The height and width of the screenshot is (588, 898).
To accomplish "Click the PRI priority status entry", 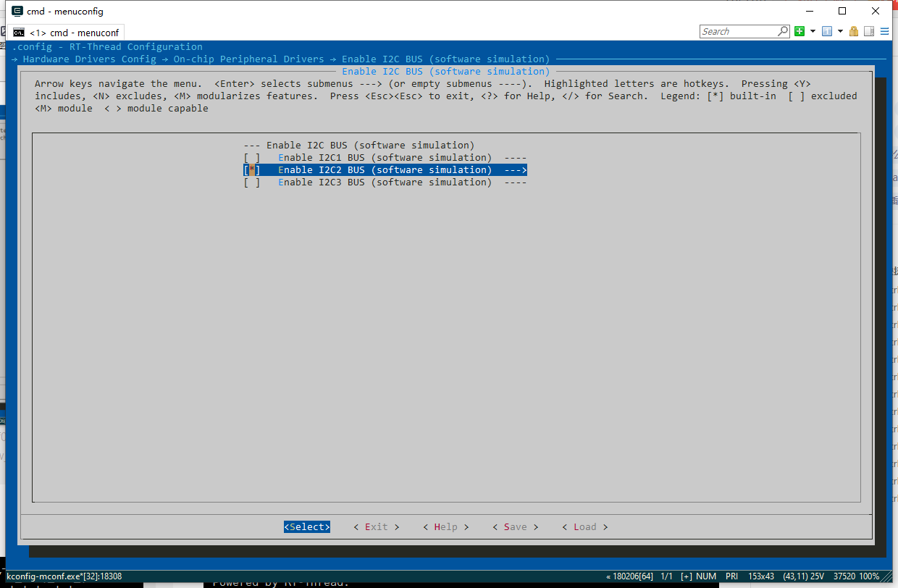I will pyautogui.click(x=732, y=576).
